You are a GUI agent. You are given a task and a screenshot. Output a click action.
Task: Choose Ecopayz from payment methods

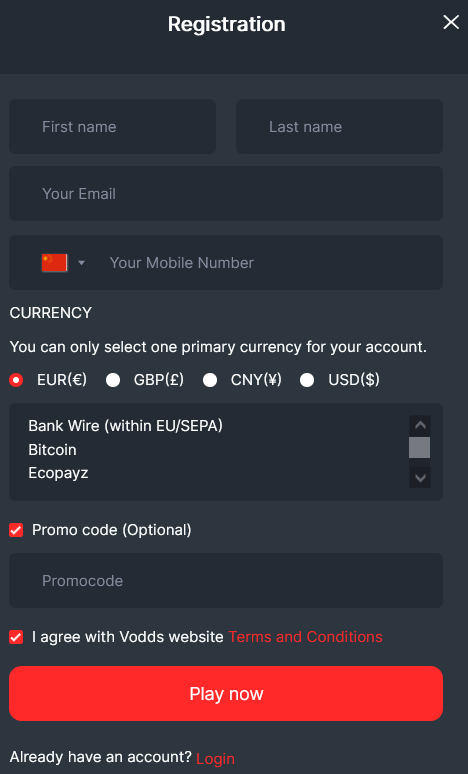point(58,473)
